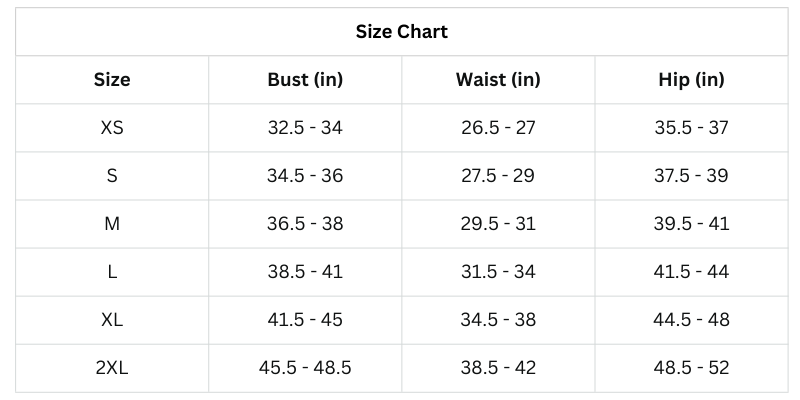
Task: Select the 2XL size row label
Action: (x=112, y=367)
